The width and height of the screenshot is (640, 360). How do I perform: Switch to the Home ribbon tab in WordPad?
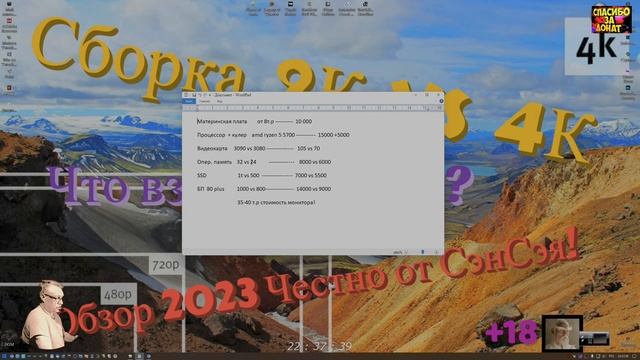(x=205, y=101)
